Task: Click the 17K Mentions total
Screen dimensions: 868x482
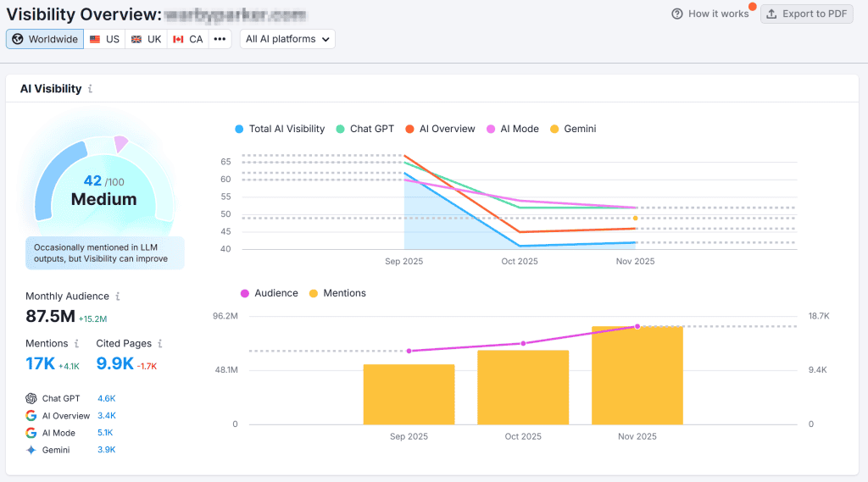Action: click(40, 363)
